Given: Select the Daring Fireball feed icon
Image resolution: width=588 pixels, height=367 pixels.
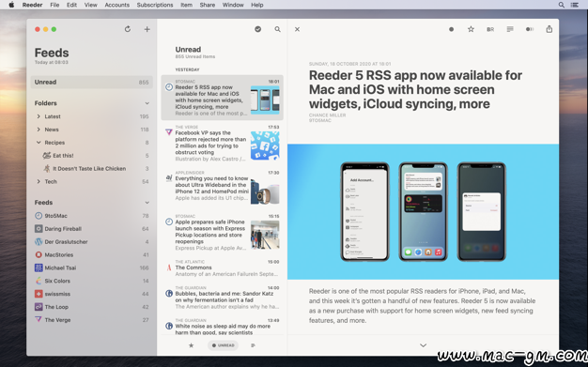Looking at the screenshot, I should 39,229.
